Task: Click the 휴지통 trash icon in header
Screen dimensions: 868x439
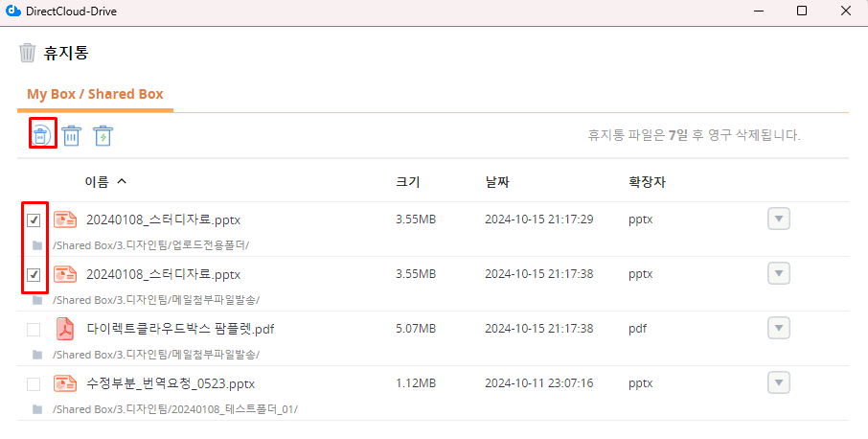Action: click(x=28, y=53)
